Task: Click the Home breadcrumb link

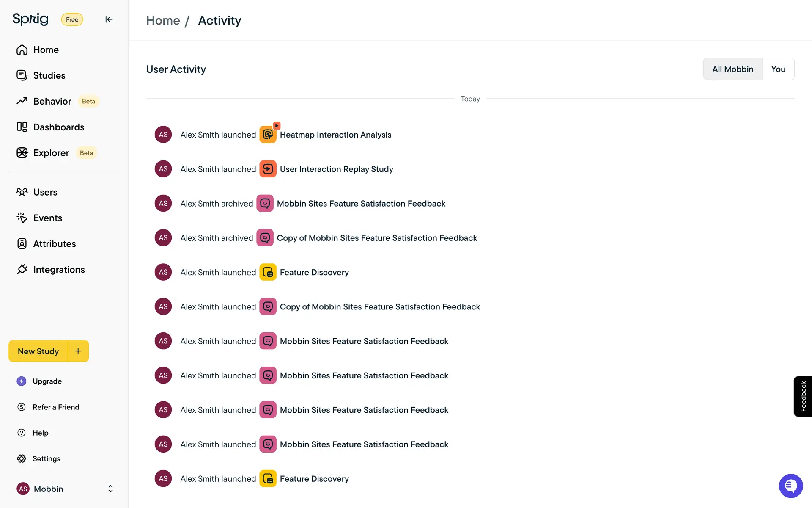Action: (163, 20)
